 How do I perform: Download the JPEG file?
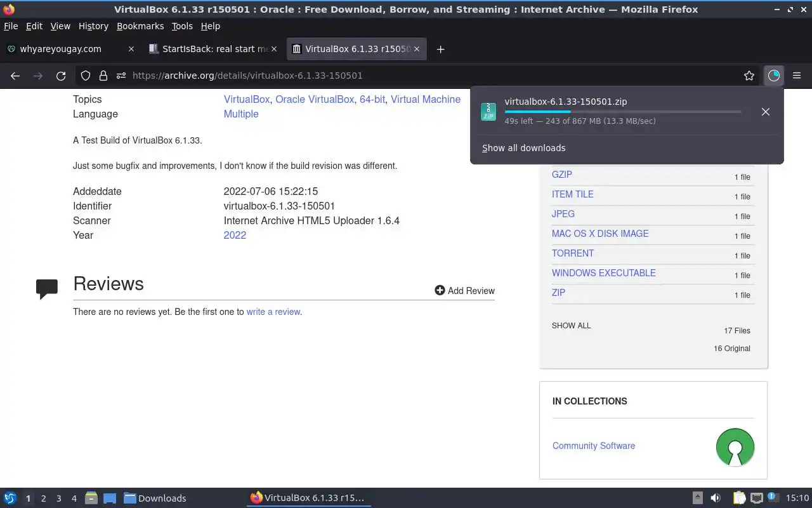(563, 213)
